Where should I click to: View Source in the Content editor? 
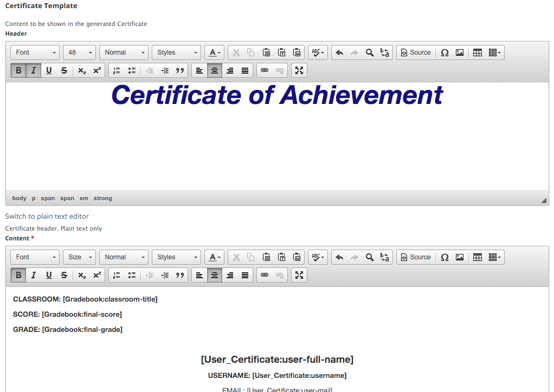(416, 257)
